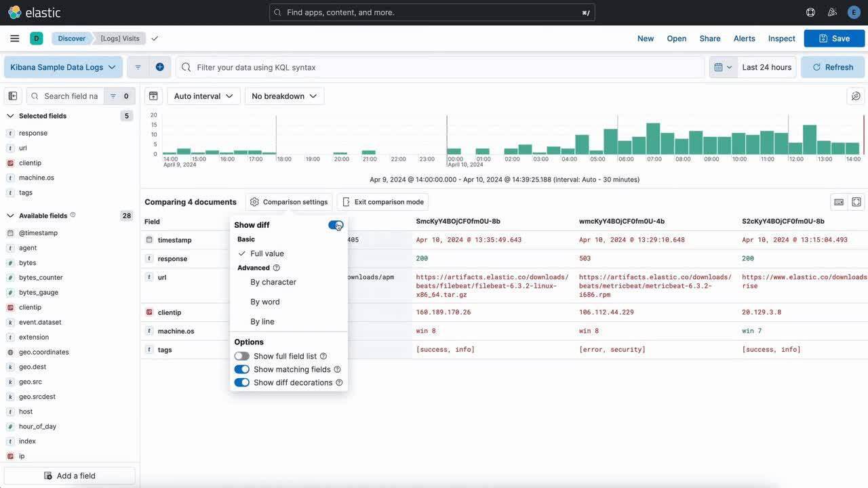Viewport: 868px width, 488px height.
Task: Click the Advanced help question icon
Action: (x=276, y=268)
